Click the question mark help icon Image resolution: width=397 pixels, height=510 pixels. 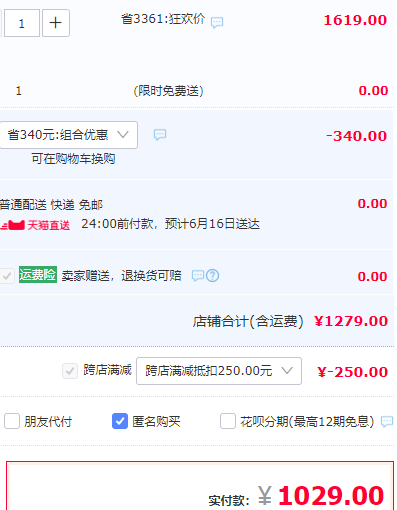(212, 276)
